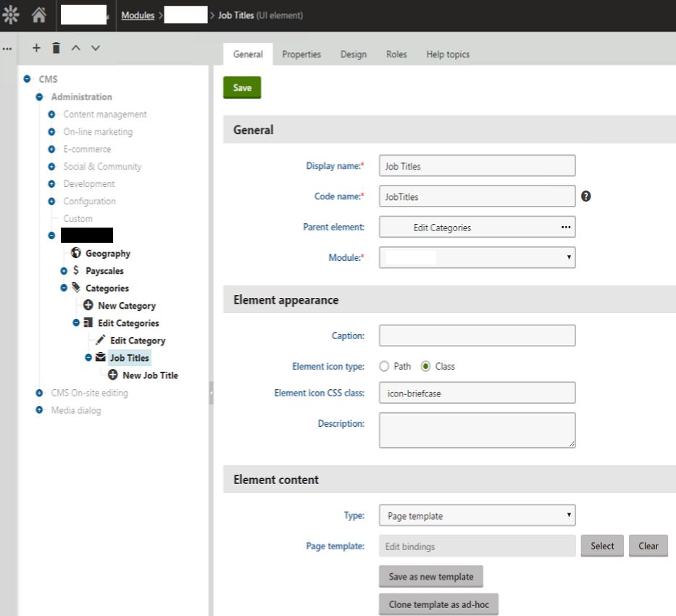Click the Element icon CSS class field
The width and height of the screenshot is (676, 616).
point(477,393)
